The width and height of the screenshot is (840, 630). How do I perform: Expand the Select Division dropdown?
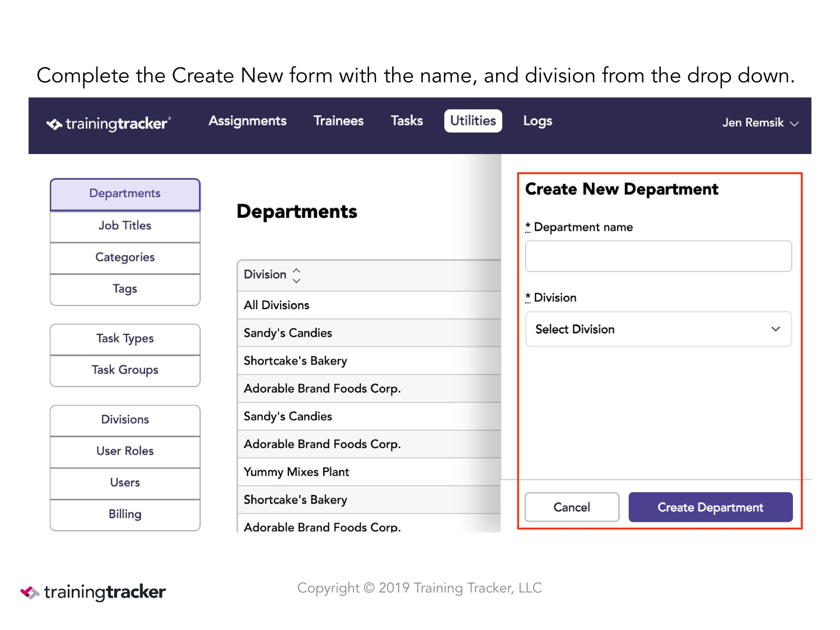pyautogui.click(x=659, y=329)
